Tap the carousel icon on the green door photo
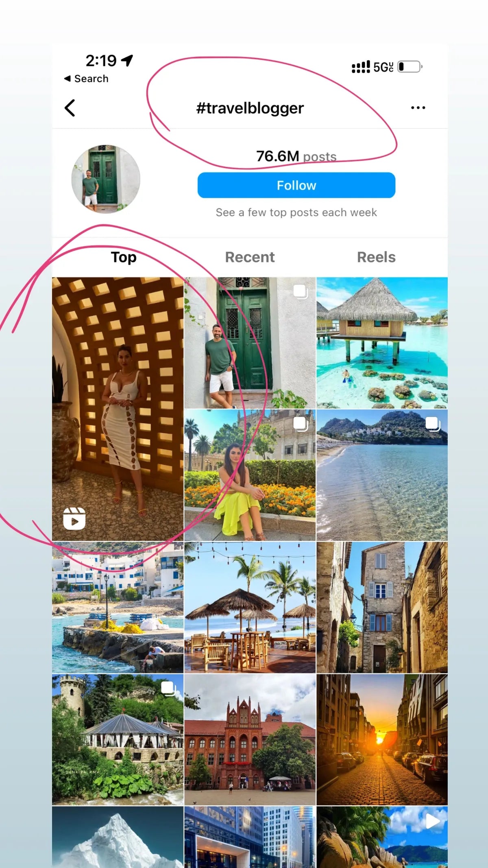This screenshot has width=488, height=868. pyautogui.click(x=301, y=292)
